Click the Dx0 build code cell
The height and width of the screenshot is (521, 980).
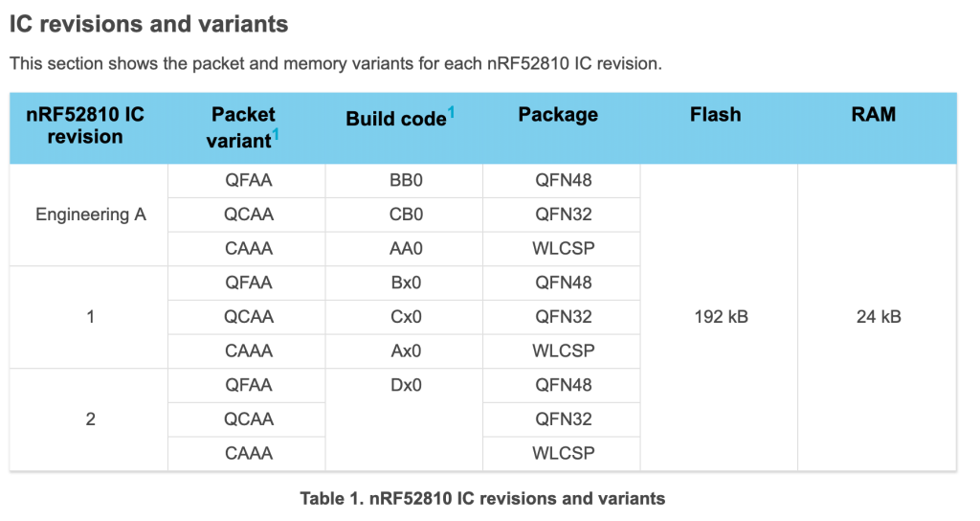pos(406,386)
